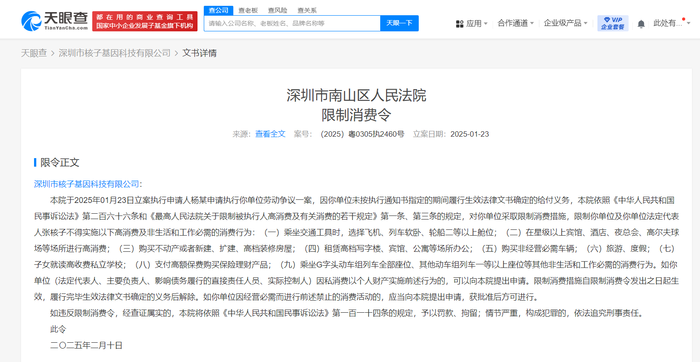The width and height of the screenshot is (700, 362).
Task: Switch to the 查关系 tab
Action: point(307,10)
